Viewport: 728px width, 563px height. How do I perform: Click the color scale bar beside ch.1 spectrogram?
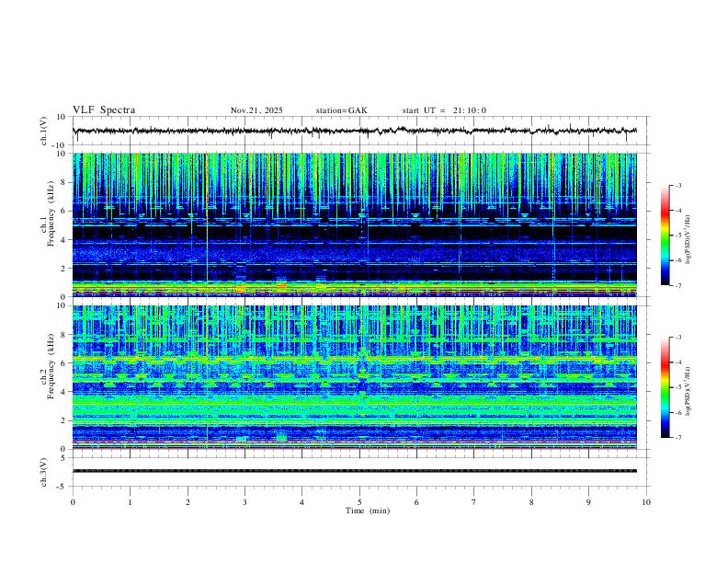[665, 236]
